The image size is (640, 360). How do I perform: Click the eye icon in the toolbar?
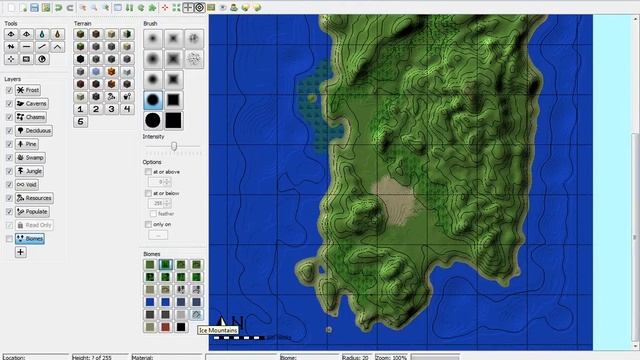(x=222, y=7)
